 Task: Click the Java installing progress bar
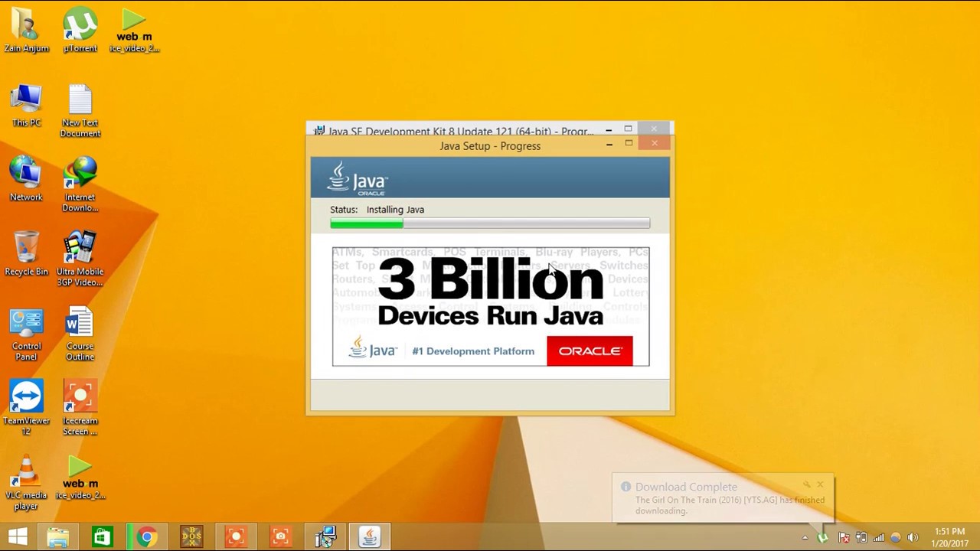coord(490,223)
